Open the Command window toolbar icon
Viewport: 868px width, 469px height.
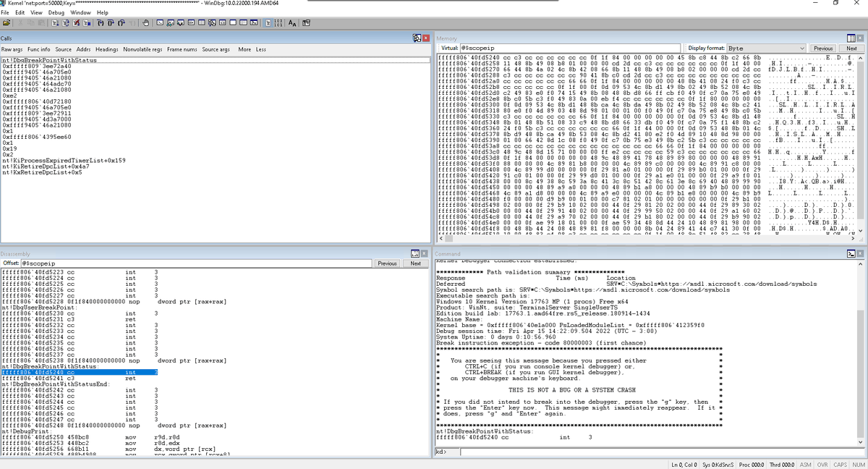click(160, 22)
